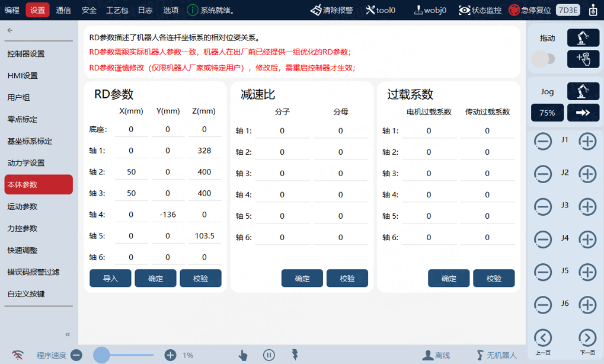This screenshot has width=604, height=364.
Task: Click 校验 button under 减速比
Action: tap(347, 278)
